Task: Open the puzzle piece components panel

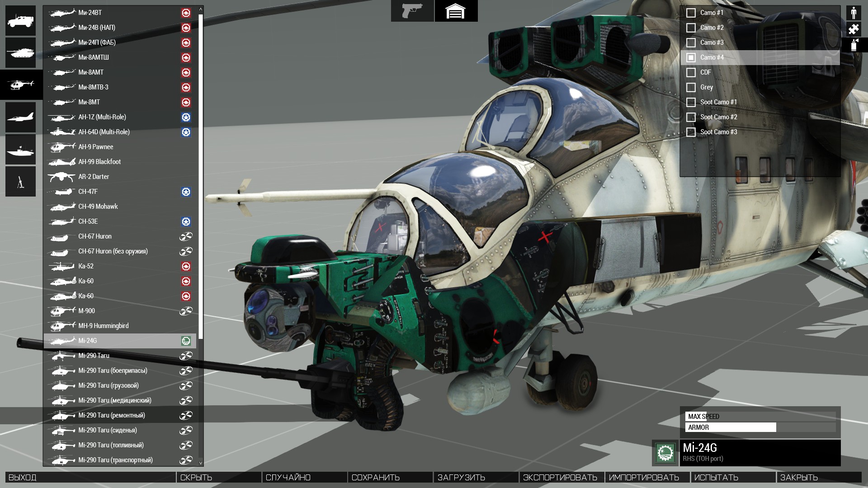Action: [x=854, y=29]
